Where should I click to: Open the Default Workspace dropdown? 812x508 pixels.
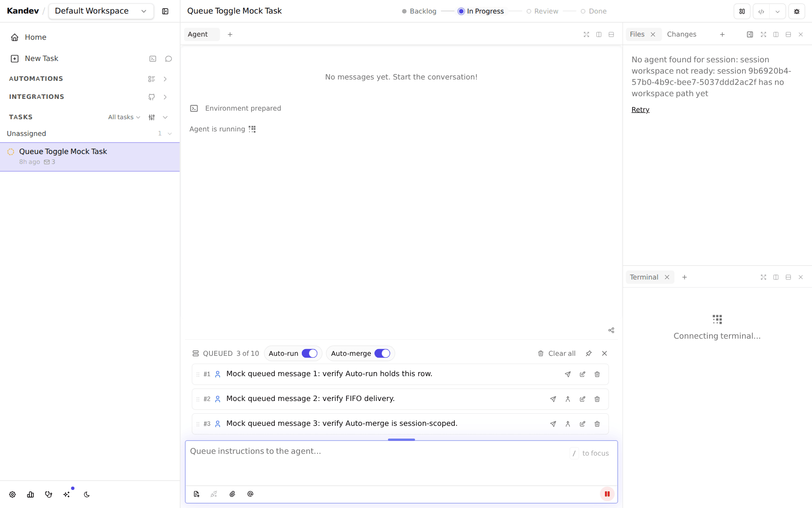click(x=101, y=11)
